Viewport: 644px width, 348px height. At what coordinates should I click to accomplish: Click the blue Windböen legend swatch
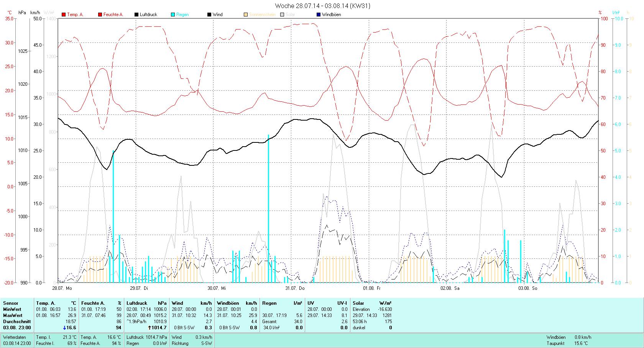point(319,15)
